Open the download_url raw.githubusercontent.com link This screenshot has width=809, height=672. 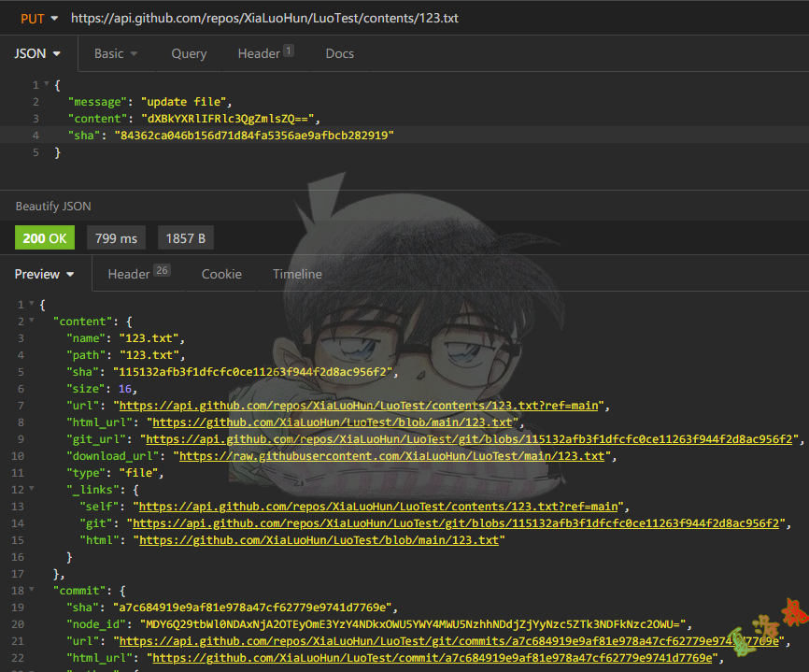(x=391, y=456)
